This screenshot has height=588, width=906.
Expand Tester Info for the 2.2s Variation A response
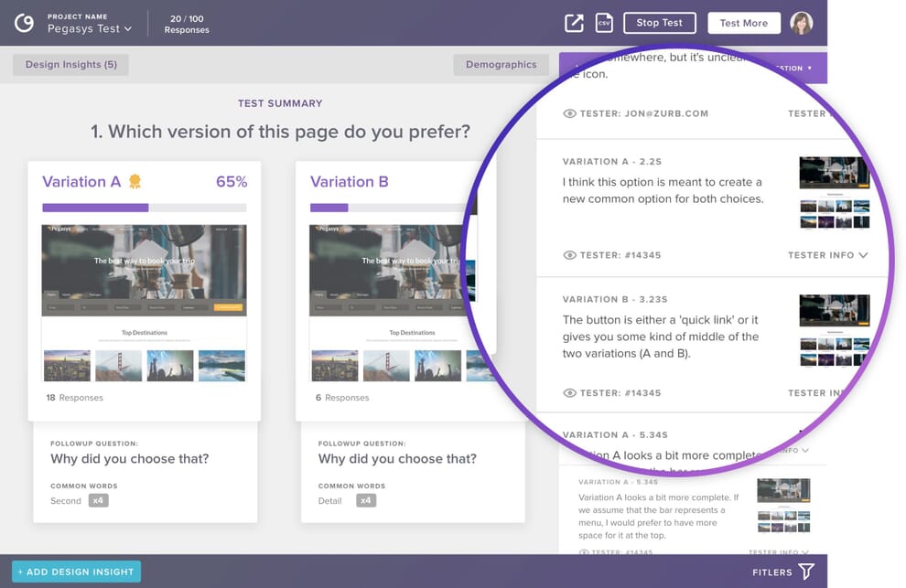click(x=827, y=255)
